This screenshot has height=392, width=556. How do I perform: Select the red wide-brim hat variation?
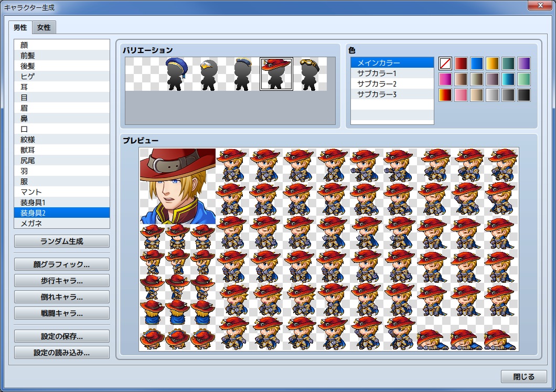(x=276, y=74)
